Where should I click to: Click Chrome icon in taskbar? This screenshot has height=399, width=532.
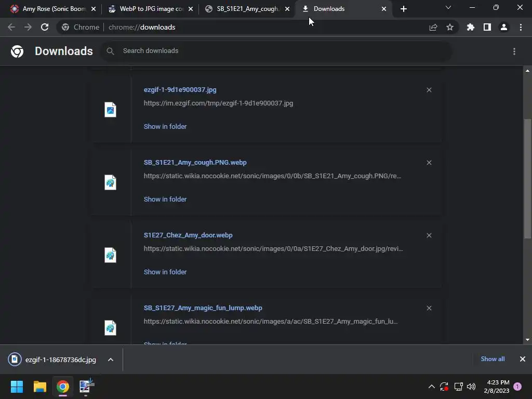[62, 387]
